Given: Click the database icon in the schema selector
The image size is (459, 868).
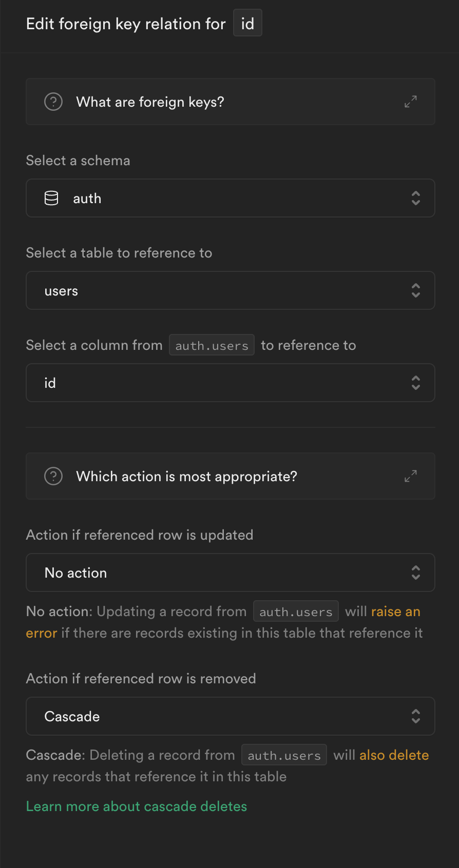Looking at the screenshot, I should pos(51,198).
